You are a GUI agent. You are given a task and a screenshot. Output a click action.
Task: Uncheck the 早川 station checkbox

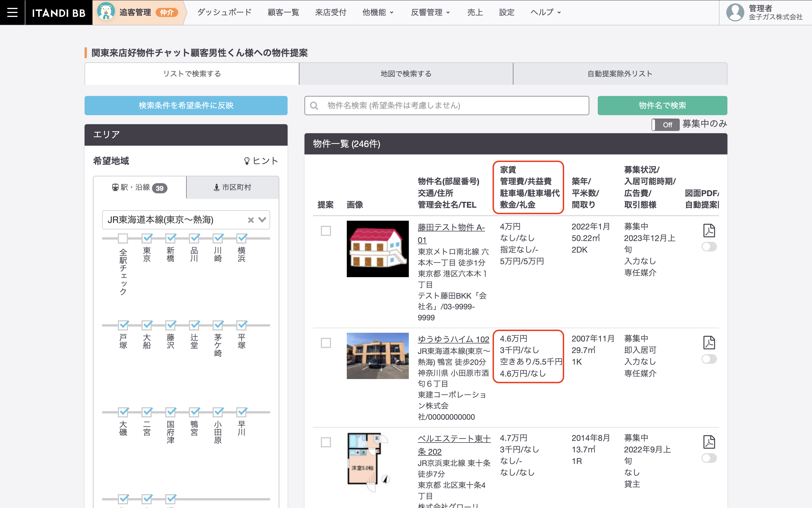click(x=242, y=412)
